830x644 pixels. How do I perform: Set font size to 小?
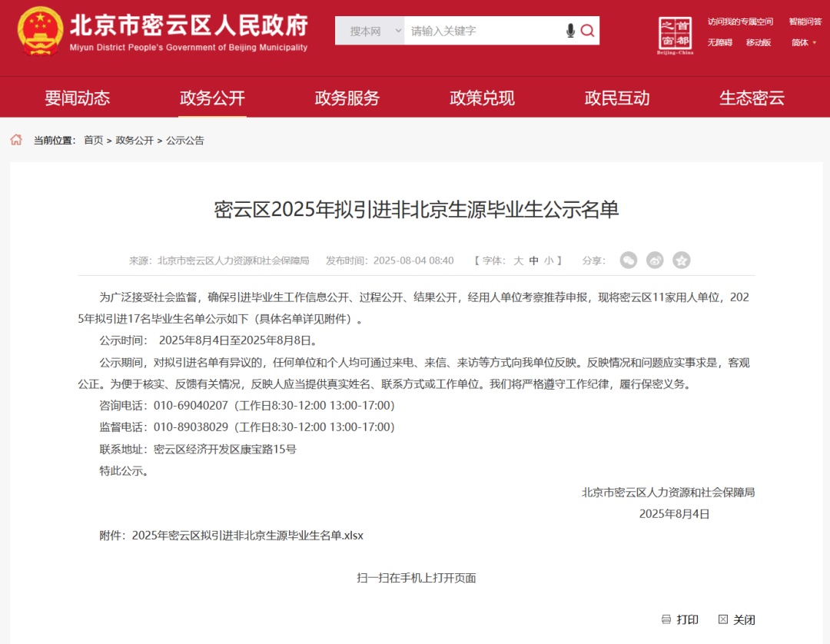click(549, 261)
